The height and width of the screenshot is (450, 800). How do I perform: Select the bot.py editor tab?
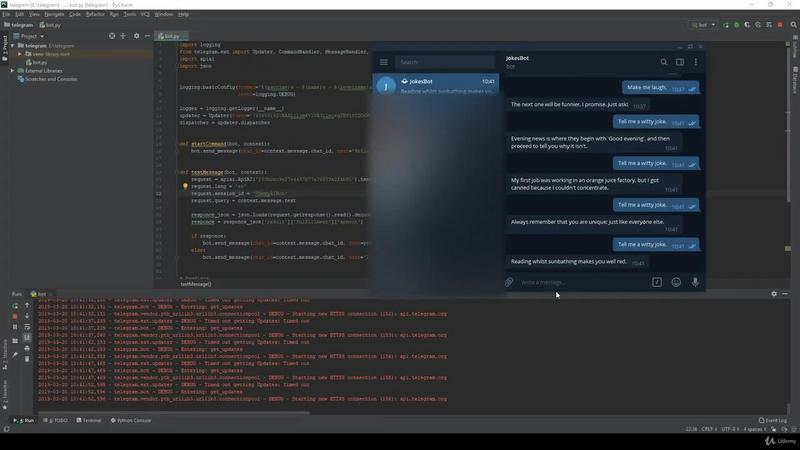[169, 36]
